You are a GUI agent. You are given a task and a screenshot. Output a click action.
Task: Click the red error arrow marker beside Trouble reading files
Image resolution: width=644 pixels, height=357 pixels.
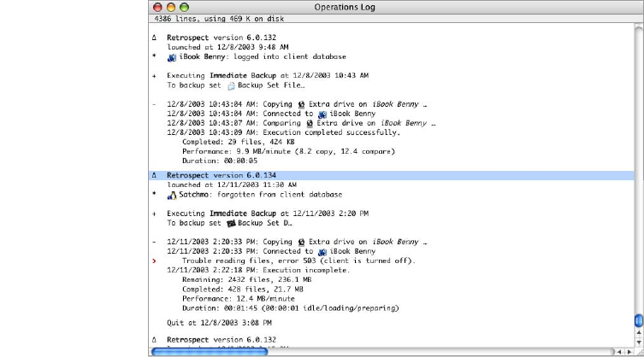coord(155,261)
